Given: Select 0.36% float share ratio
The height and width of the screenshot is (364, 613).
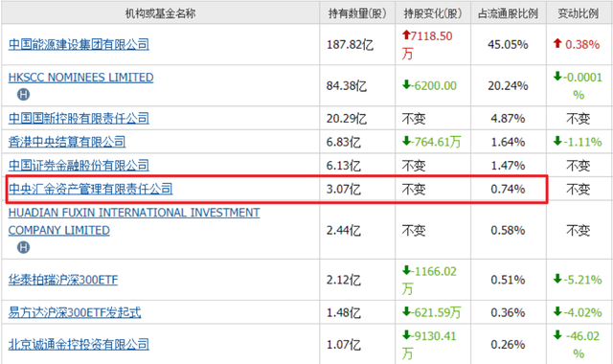Looking at the screenshot, I should [x=508, y=312].
